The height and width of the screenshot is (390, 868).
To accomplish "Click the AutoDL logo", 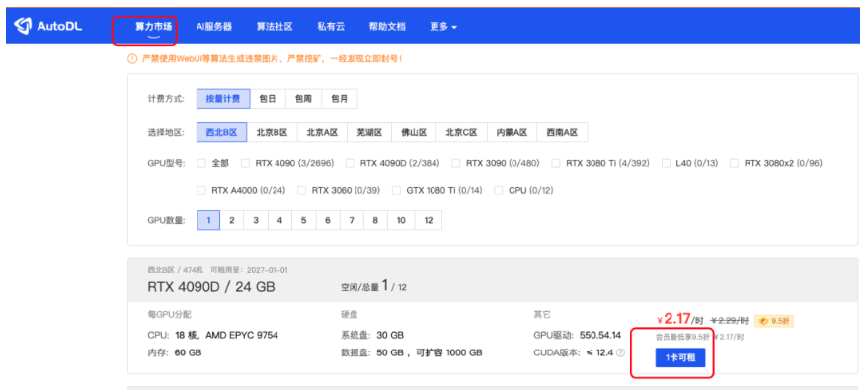I will (x=48, y=26).
